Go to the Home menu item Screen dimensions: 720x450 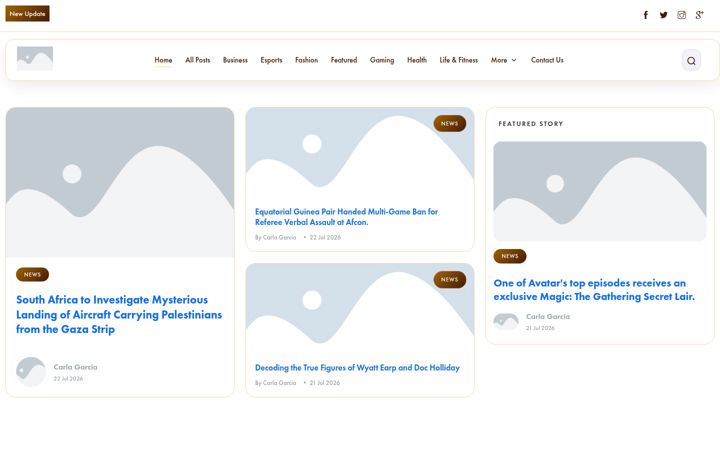coord(163,60)
